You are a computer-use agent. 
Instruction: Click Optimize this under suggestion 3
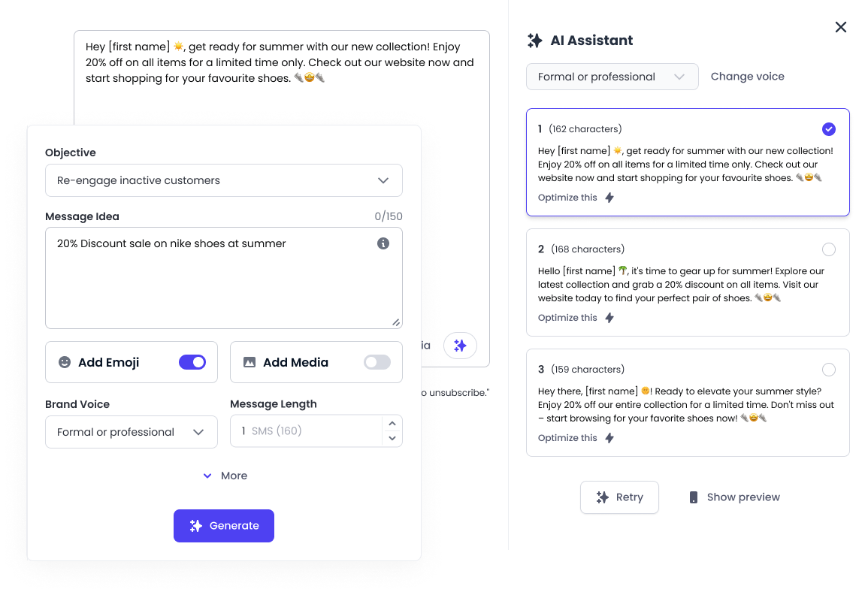point(567,437)
